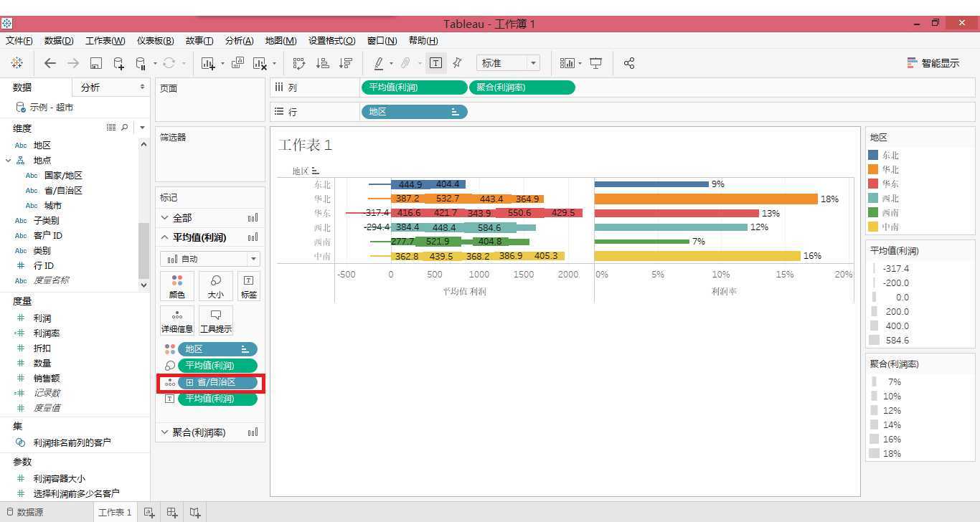The width and height of the screenshot is (980, 522).
Task: Select the 省/自治区 dimension field
Action: (63, 190)
